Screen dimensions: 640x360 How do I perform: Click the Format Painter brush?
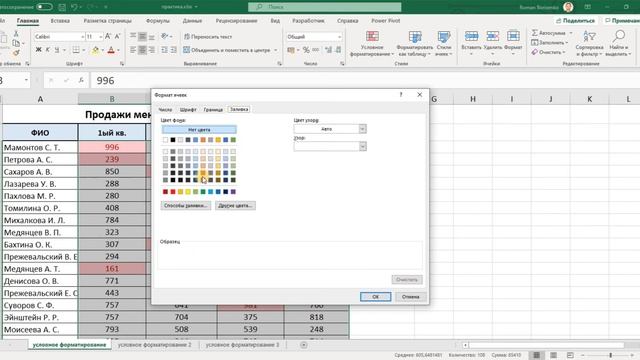(x=16, y=53)
